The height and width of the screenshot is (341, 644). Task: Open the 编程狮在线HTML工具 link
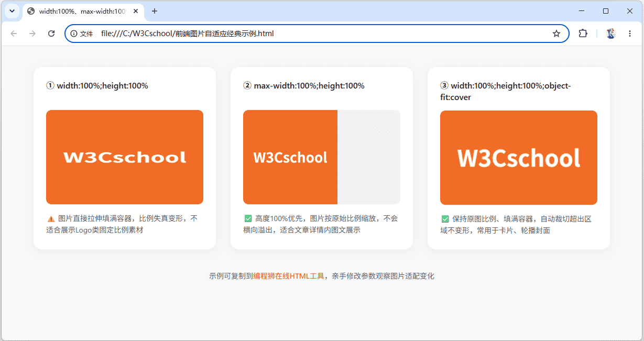click(x=289, y=276)
